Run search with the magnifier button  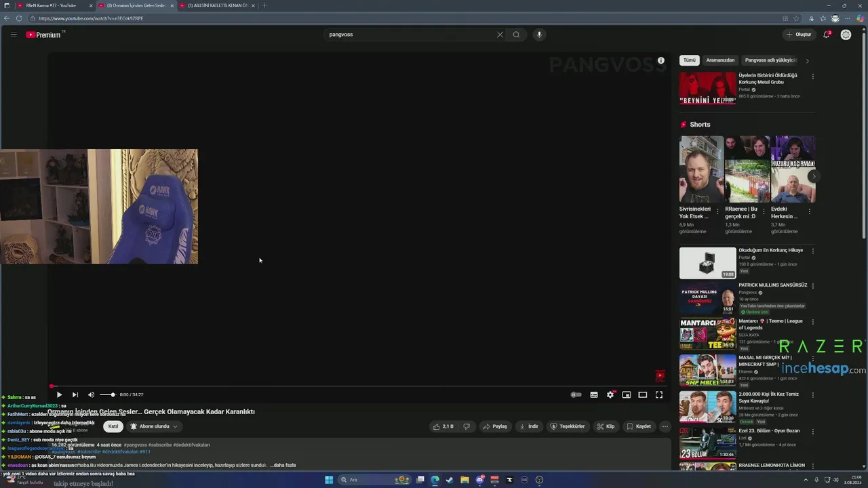[516, 35]
